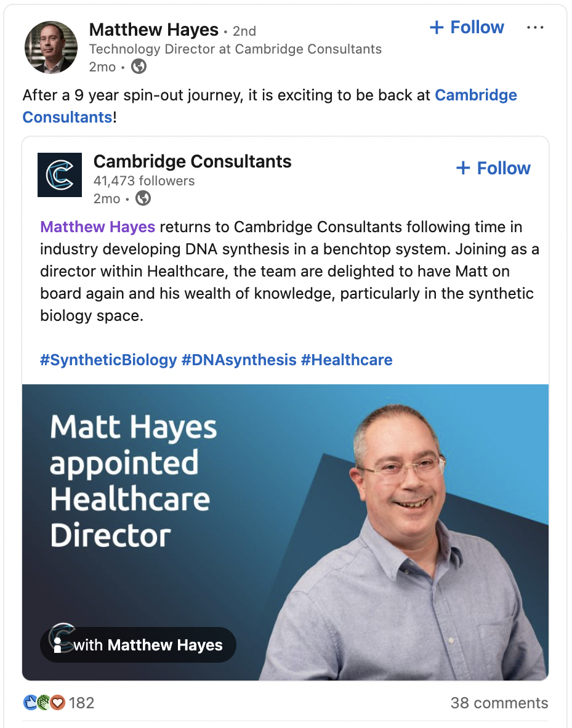Follow Matthew Hayes
Viewport: 572px width, 728px height.
click(467, 27)
